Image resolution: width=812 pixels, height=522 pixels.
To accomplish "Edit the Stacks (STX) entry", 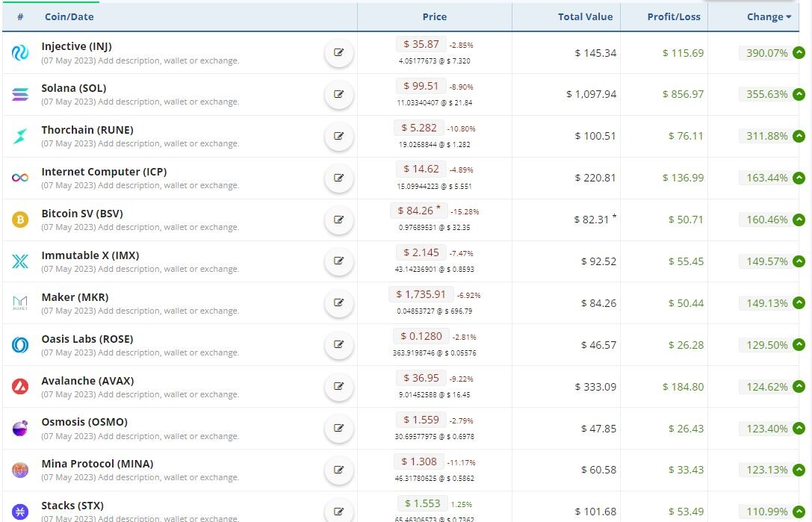I will [338, 512].
